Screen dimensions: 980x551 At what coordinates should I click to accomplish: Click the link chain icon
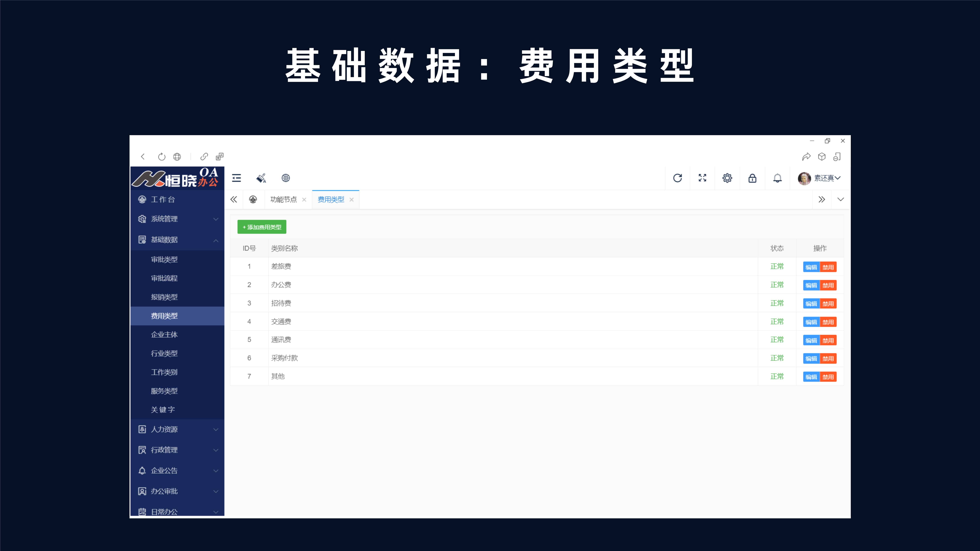click(204, 157)
